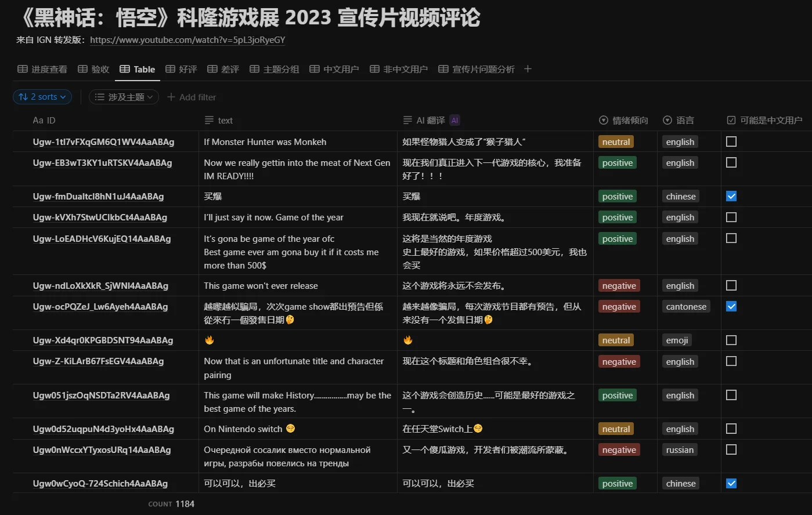Check the box for Next Gen IM READY row
The image size is (812, 515).
[x=731, y=162]
